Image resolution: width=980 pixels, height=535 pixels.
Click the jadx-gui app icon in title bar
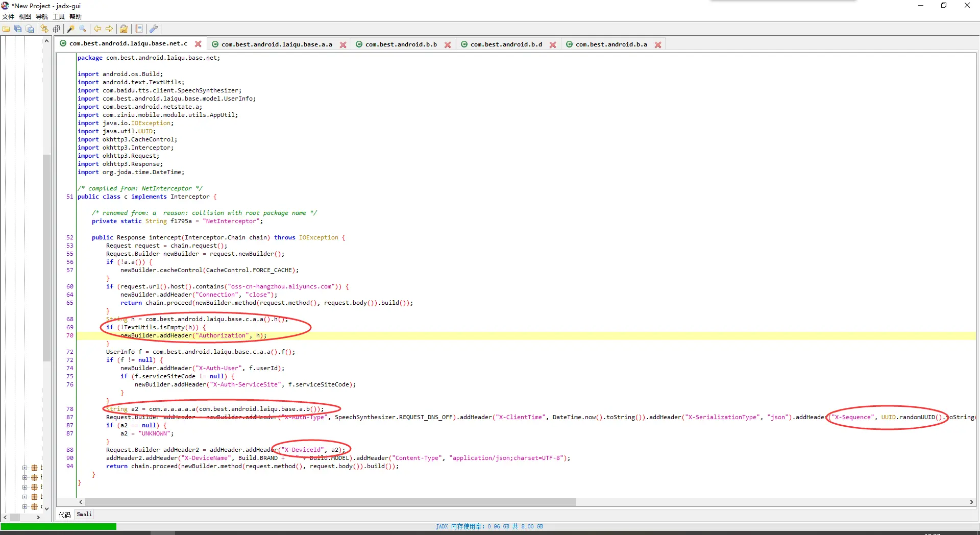(5, 6)
